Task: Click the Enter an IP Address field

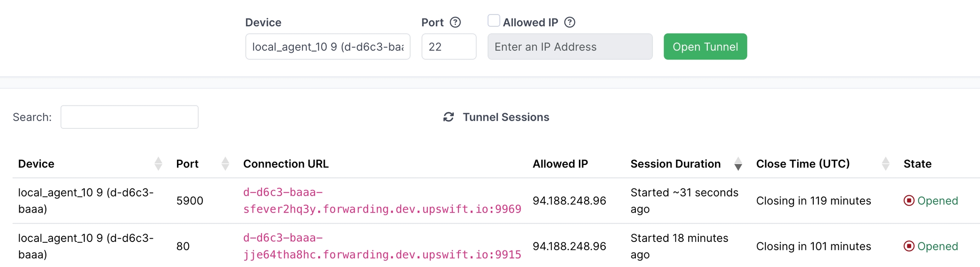Action: (570, 47)
